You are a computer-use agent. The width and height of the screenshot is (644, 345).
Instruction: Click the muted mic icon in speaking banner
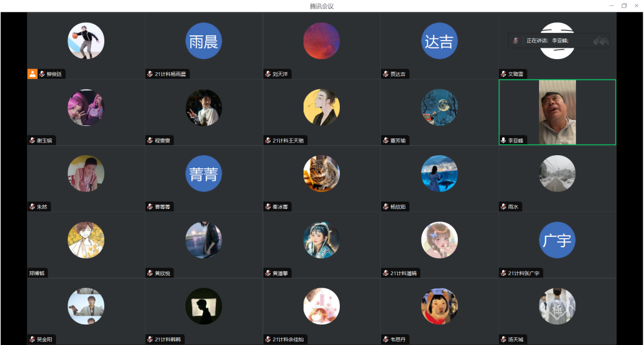pyautogui.click(x=516, y=41)
